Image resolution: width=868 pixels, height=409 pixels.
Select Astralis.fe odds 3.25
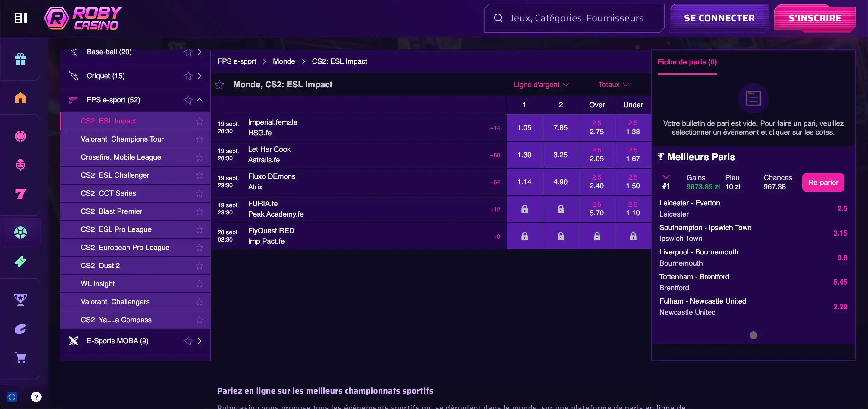(560, 155)
